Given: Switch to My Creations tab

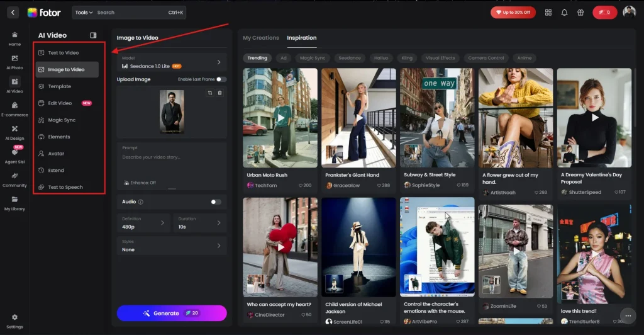Looking at the screenshot, I should coord(261,38).
